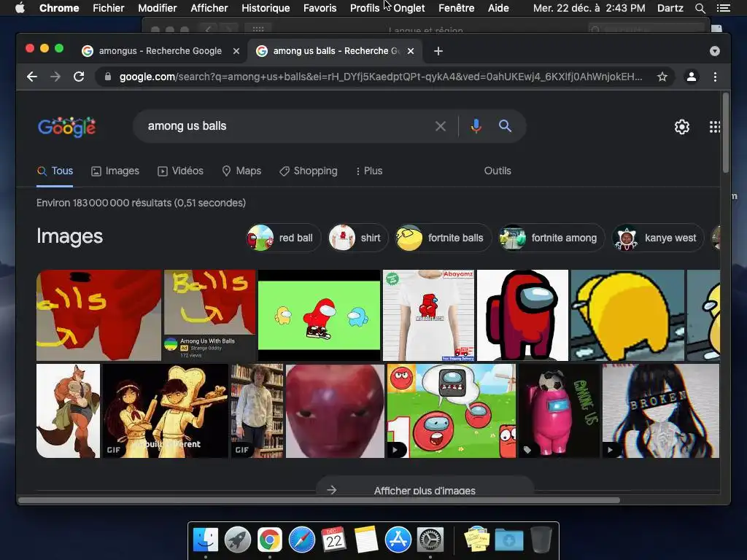
Task: Open the Outils search tools
Action: coord(498,171)
